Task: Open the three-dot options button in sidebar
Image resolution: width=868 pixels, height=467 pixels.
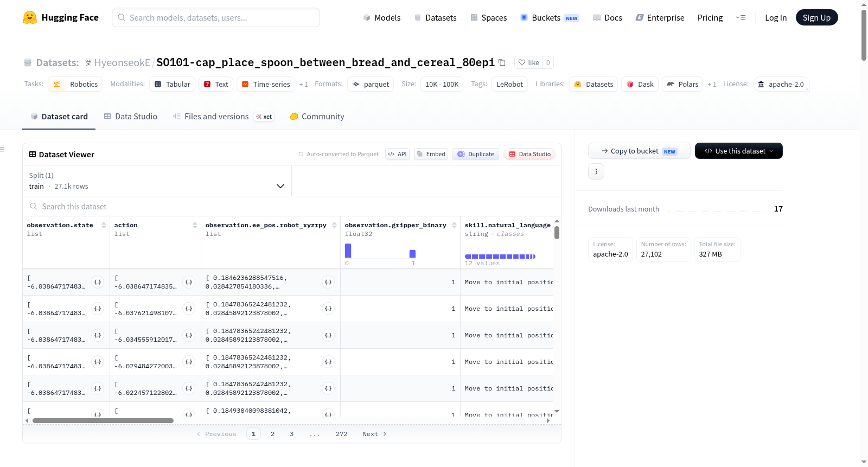Action: (596, 171)
